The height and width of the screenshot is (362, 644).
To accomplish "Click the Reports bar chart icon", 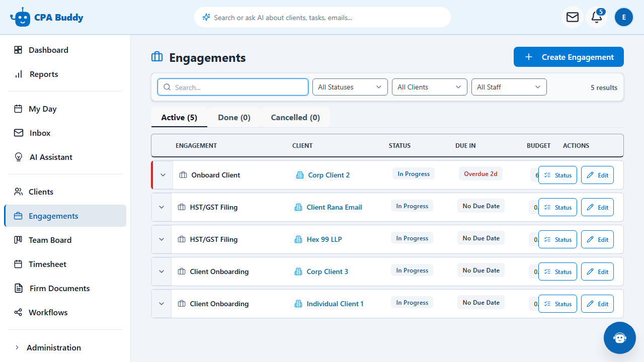I will pos(19,74).
